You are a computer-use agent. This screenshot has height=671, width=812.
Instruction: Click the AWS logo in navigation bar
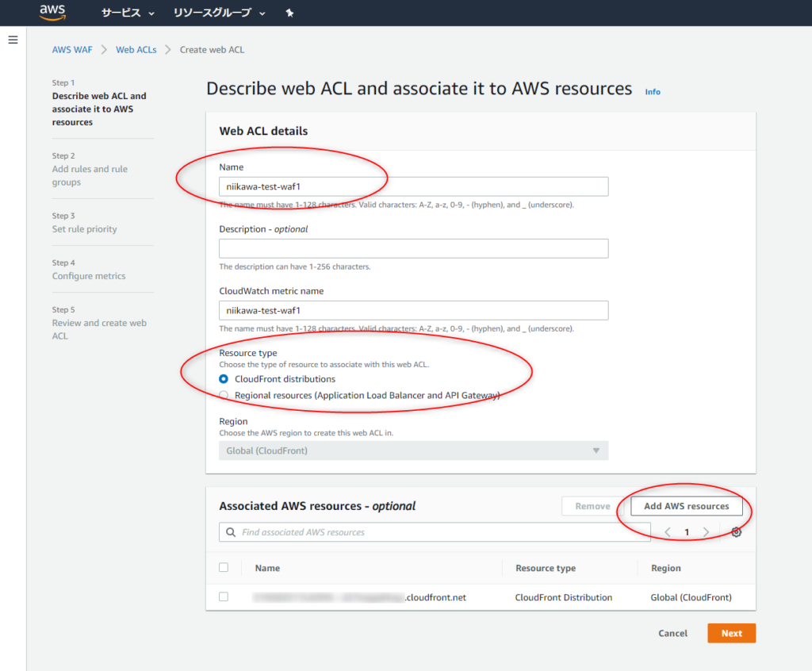click(52, 12)
